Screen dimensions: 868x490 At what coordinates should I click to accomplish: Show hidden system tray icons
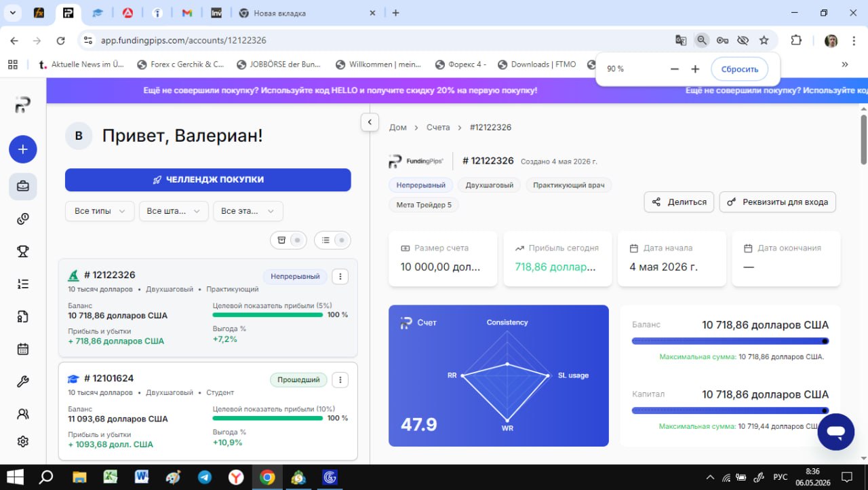click(x=710, y=477)
